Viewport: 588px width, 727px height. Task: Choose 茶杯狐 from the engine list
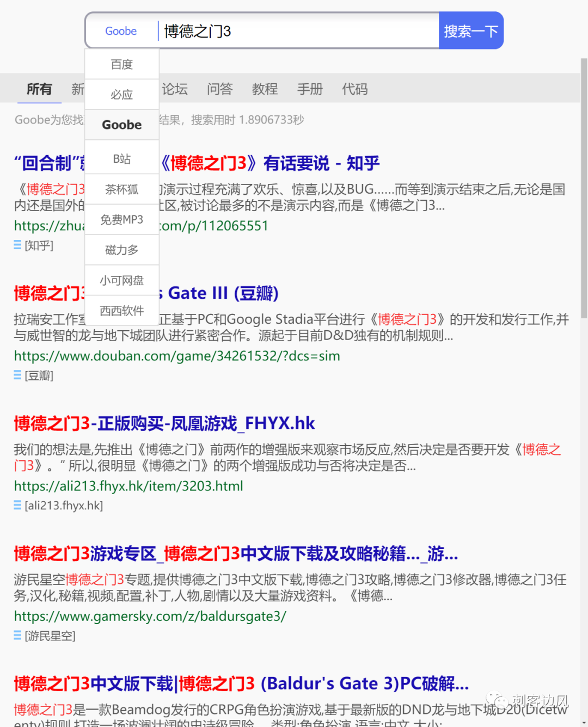122,189
